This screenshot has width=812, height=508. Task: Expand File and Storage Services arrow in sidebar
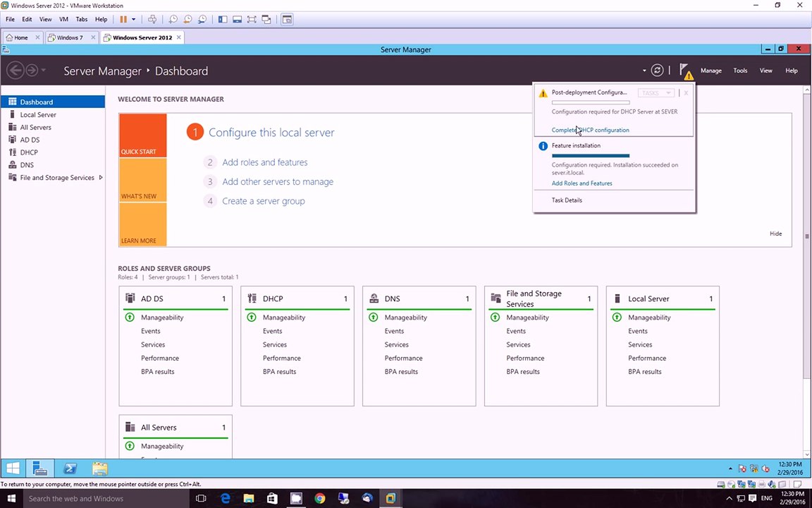pos(101,177)
